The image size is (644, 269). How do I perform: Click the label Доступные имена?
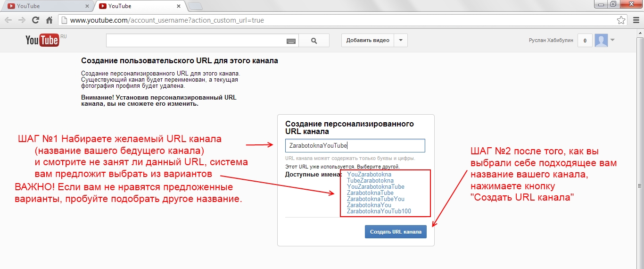click(x=314, y=175)
